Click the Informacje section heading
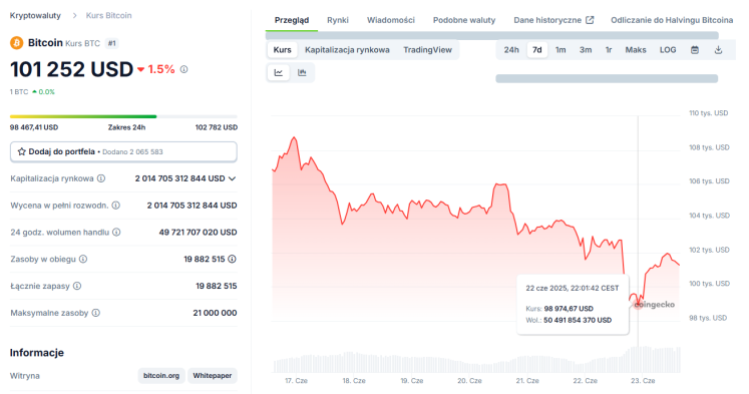This screenshot has height=394, width=749. 37,353
